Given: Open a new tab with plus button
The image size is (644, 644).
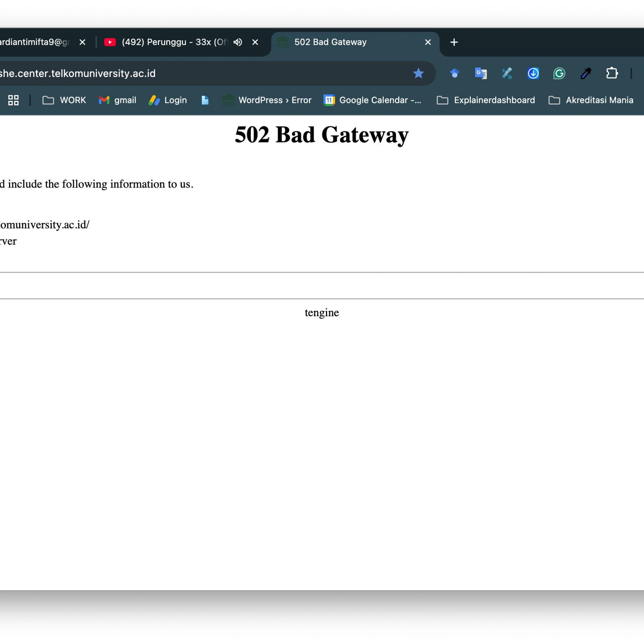Looking at the screenshot, I should 454,42.
